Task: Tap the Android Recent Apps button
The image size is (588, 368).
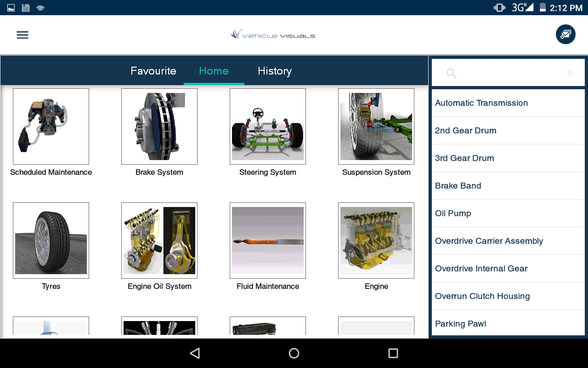Action: (393, 353)
